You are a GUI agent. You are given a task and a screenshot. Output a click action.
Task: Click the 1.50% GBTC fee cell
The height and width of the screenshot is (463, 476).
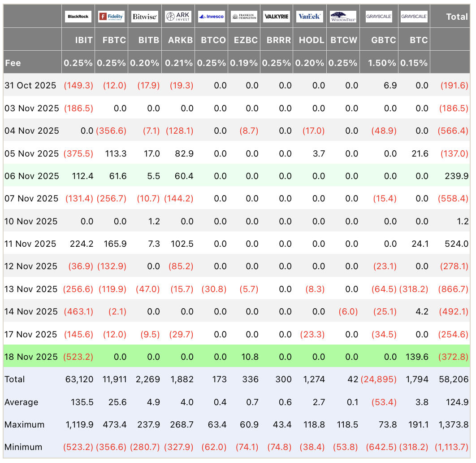click(x=382, y=63)
